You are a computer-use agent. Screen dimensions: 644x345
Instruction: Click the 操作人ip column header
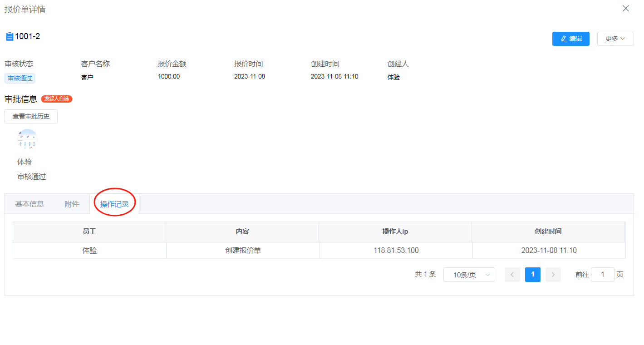(x=395, y=232)
